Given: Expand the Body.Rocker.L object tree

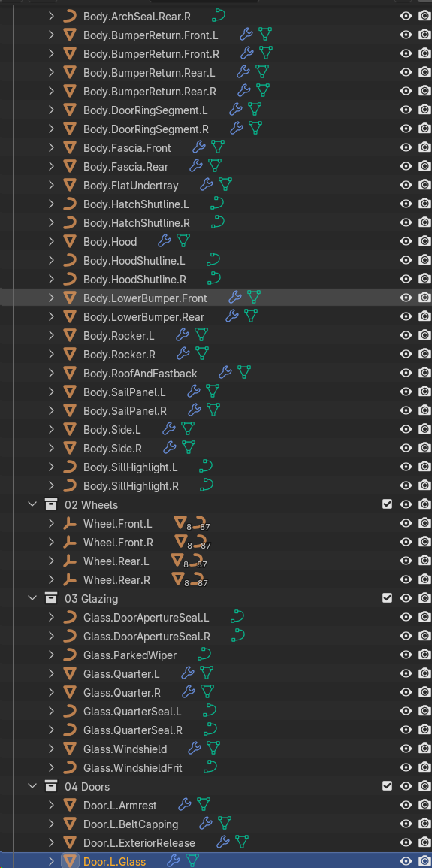Looking at the screenshot, I should pyautogui.click(x=51, y=335).
